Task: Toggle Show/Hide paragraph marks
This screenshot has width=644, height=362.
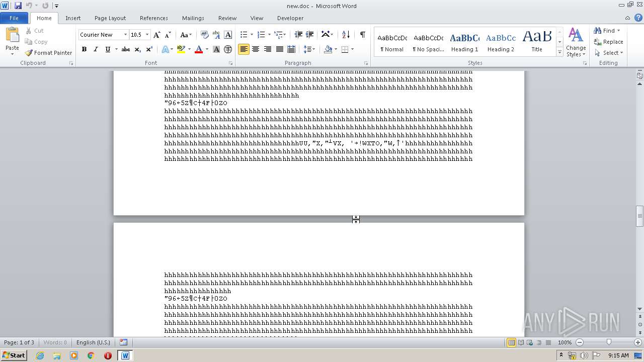Action: 362,35
